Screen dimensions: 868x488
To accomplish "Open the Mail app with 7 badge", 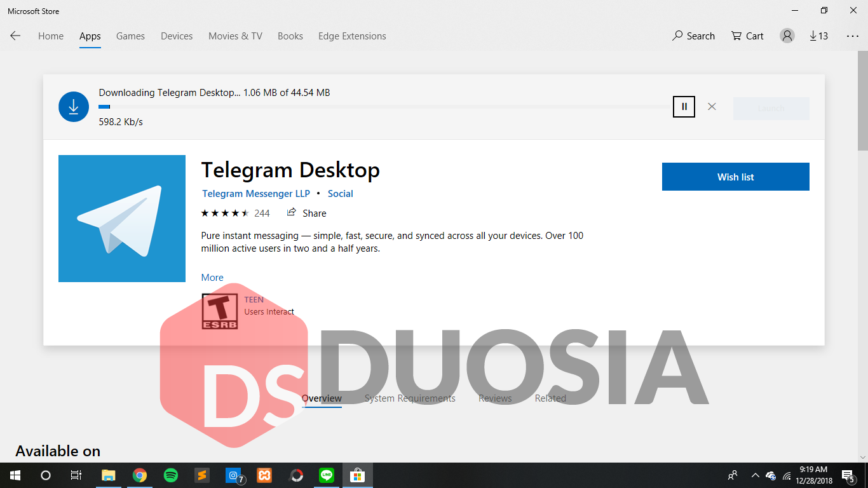I will (234, 475).
